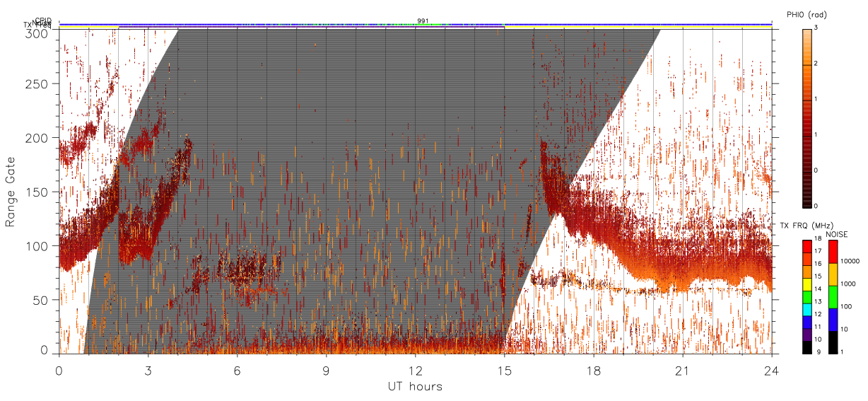Image resolution: width=868 pixels, height=401 pixels.
Task: Click the 250 tick on Range Gate axis
Action: 37,83
